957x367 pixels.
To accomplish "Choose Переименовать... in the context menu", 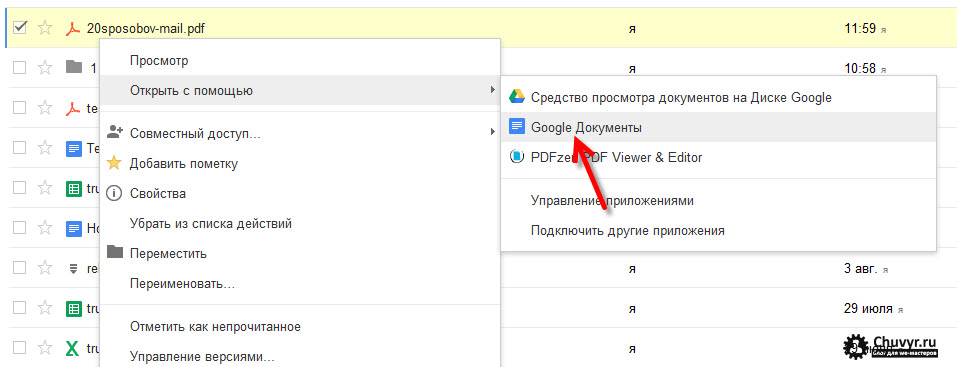I will pyautogui.click(x=182, y=284).
